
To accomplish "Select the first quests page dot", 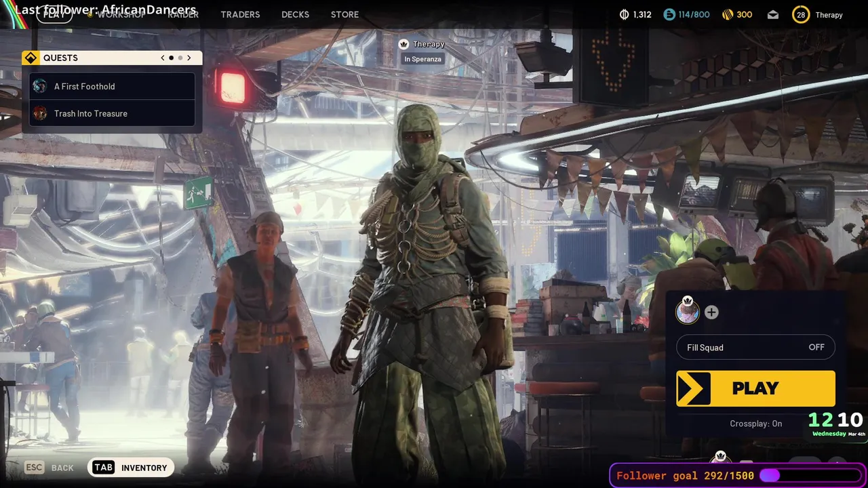I will tap(171, 58).
